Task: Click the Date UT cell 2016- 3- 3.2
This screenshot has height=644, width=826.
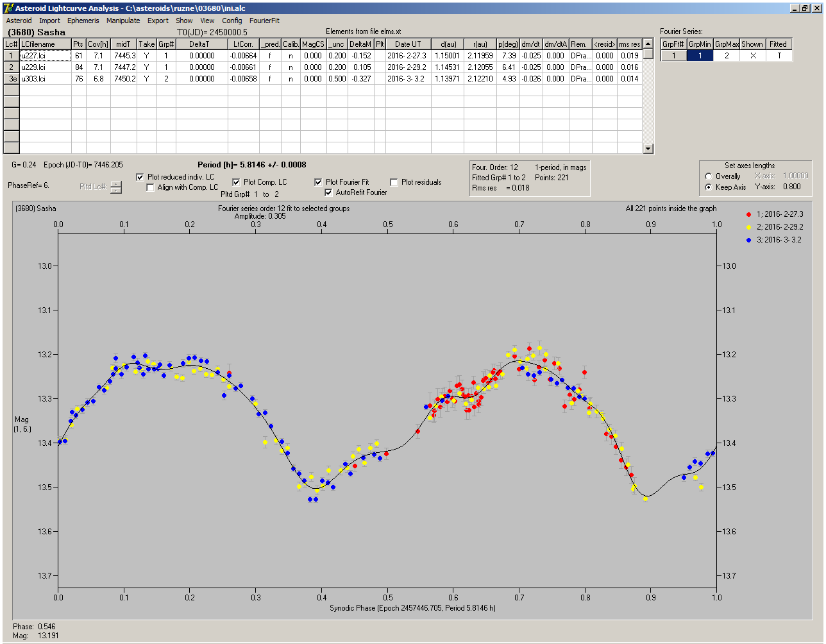Action: (x=408, y=78)
